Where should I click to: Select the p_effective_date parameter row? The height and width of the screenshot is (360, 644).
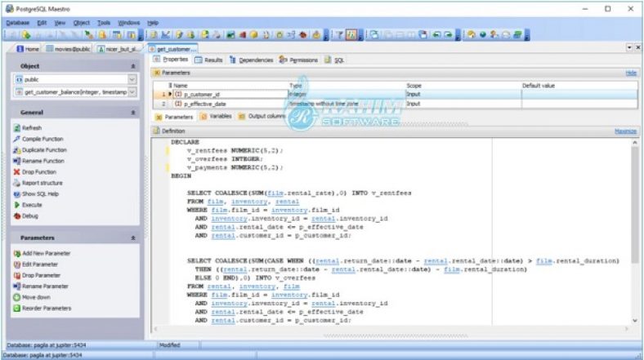coord(395,104)
